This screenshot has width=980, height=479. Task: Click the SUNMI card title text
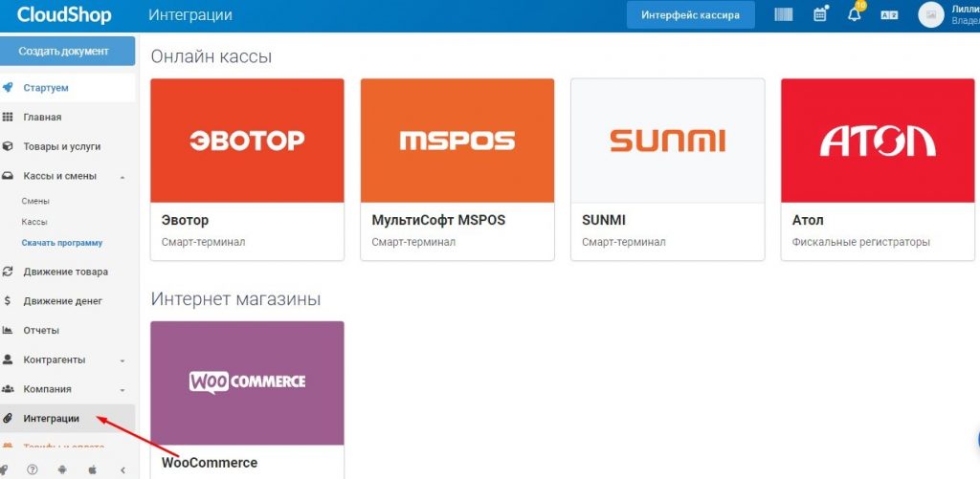pyautogui.click(x=604, y=221)
